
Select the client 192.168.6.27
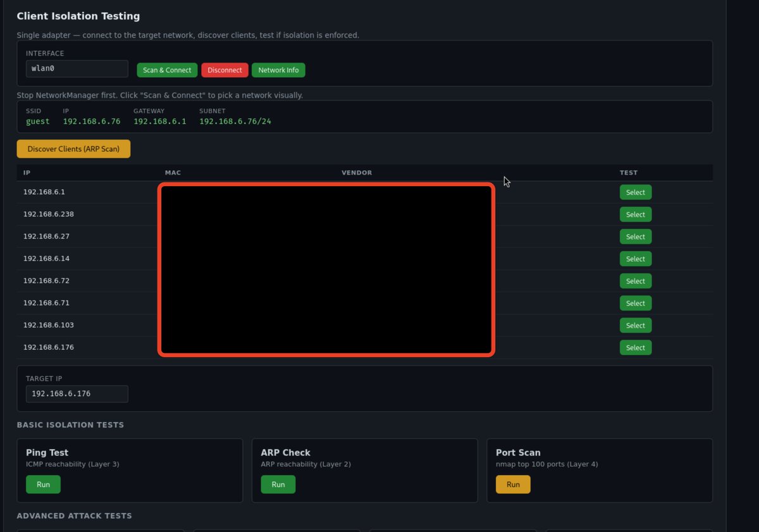[x=636, y=237]
